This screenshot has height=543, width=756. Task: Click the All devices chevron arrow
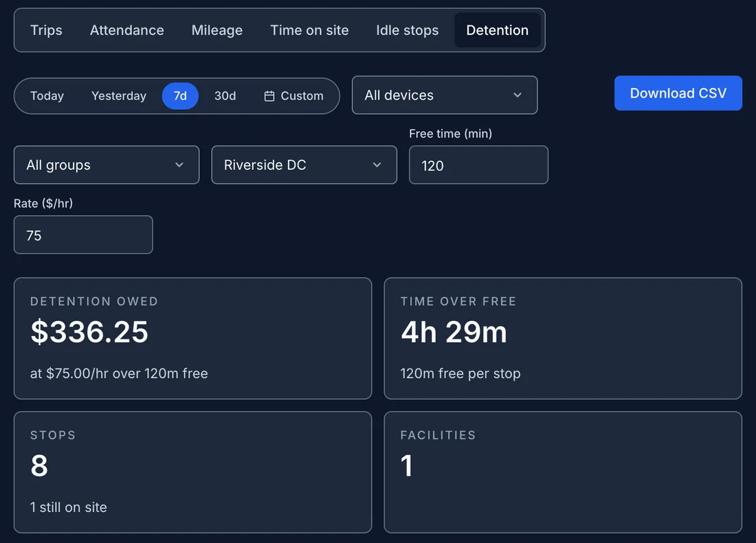518,95
